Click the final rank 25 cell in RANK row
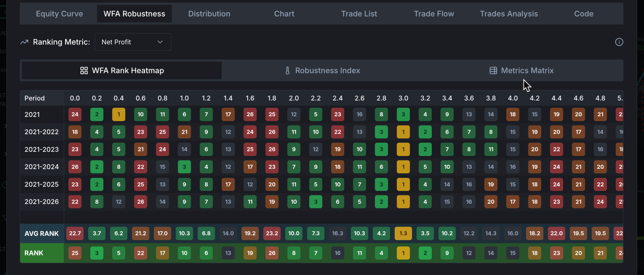644x275 pixels. tap(75, 253)
